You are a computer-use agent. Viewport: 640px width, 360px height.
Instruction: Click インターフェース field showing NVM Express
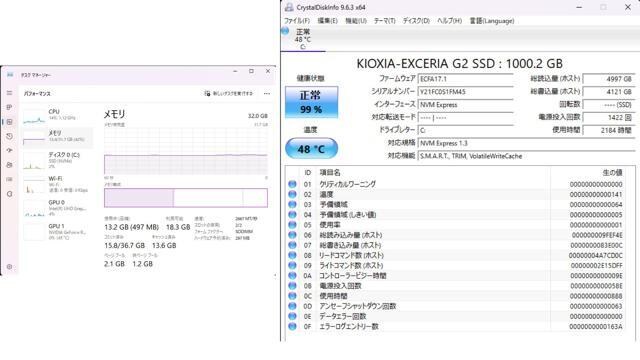[466, 105]
